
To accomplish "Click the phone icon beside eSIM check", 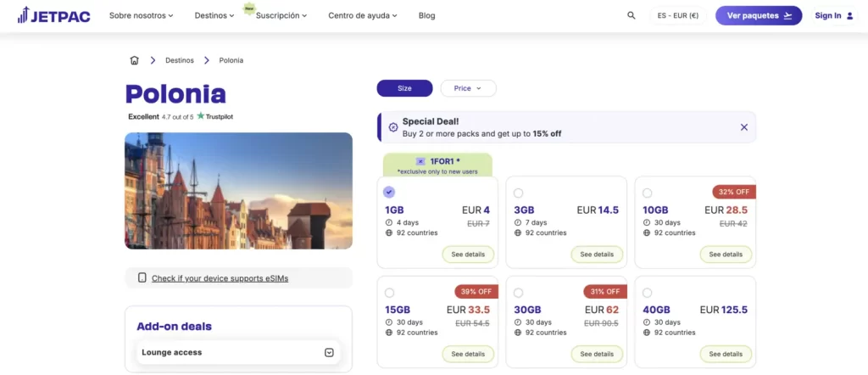I will tap(142, 278).
